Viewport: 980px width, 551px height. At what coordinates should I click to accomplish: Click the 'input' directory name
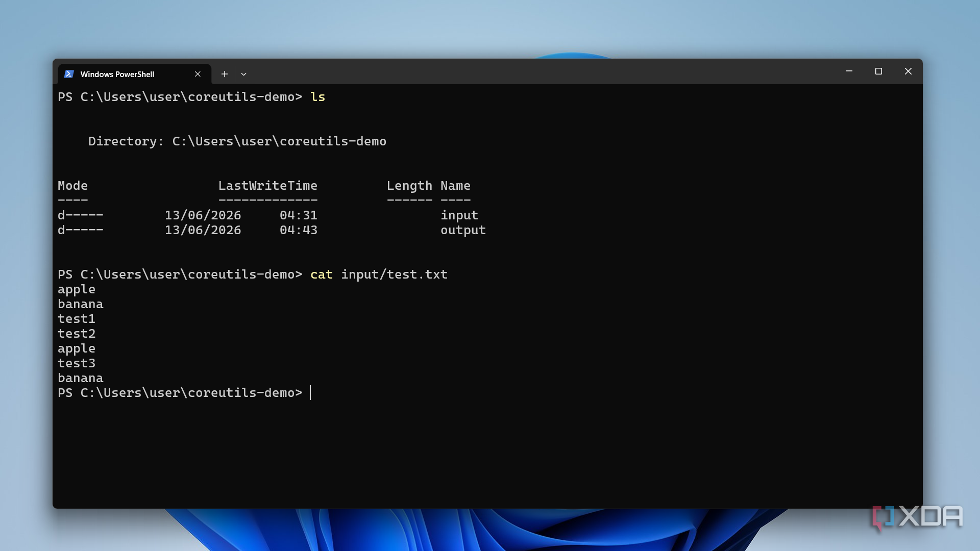[459, 215]
